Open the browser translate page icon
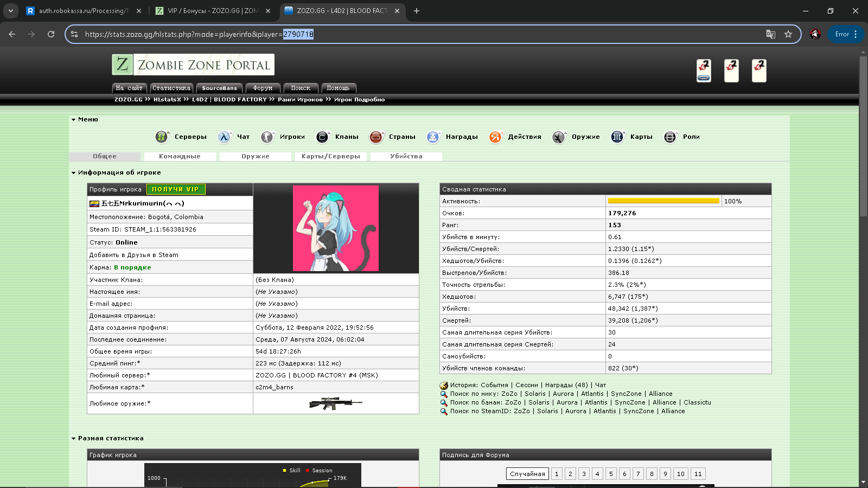The width and height of the screenshot is (868, 488). (x=770, y=34)
